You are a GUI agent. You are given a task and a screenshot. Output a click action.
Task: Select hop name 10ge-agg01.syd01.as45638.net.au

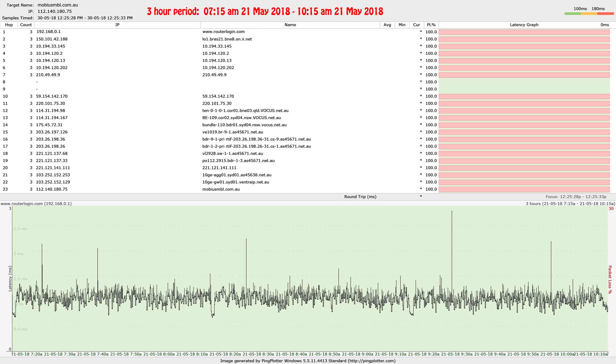click(237, 175)
